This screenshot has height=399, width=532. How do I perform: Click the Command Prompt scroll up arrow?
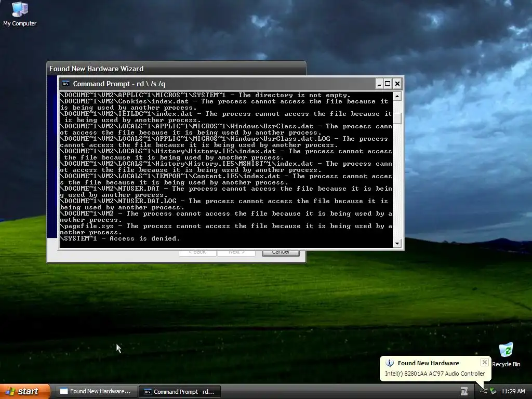tap(397, 96)
